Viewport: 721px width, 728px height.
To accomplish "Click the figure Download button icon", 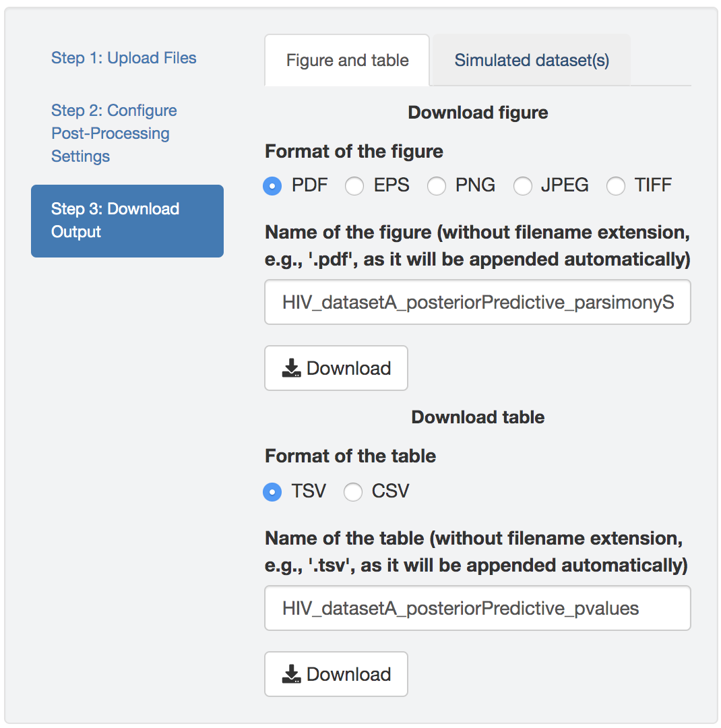I will (292, 368).
